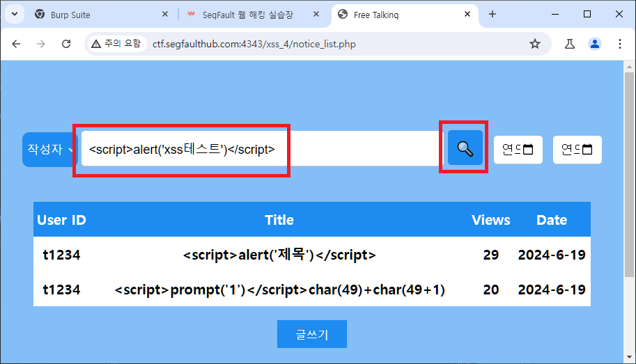
Task: Open a new tab with the plus button
Action: point(492,14)
